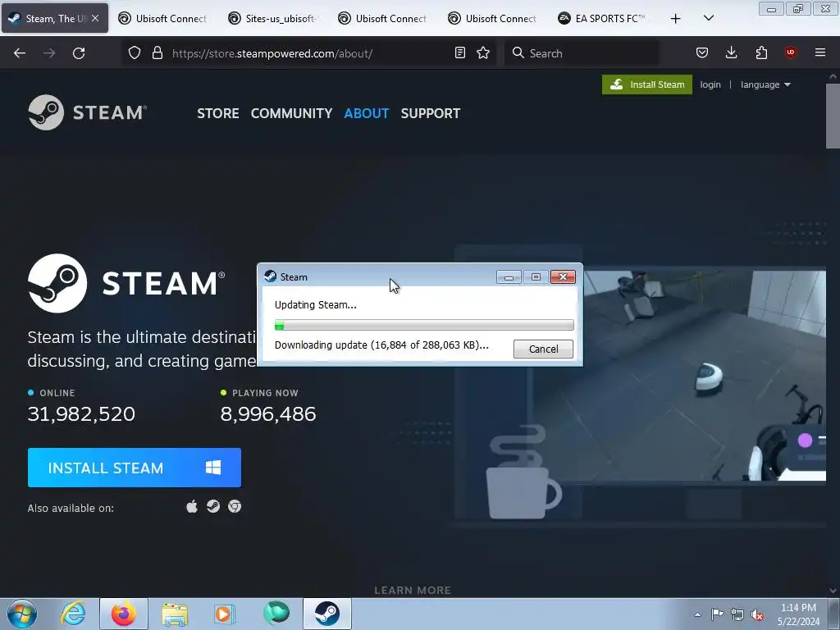View site security via the padlock icon
This screenshot has height=630, width=840.
pyautogui.click(x=157, y=53)
